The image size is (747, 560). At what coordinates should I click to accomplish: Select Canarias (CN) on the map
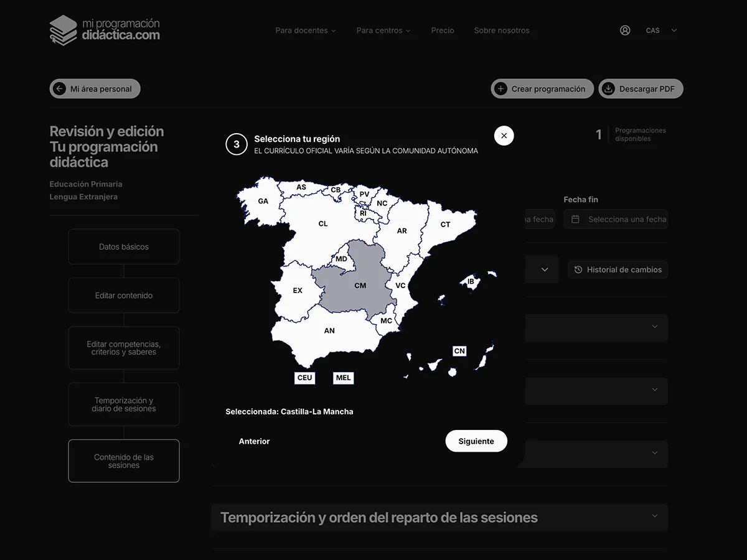click(x=459, y=351)
